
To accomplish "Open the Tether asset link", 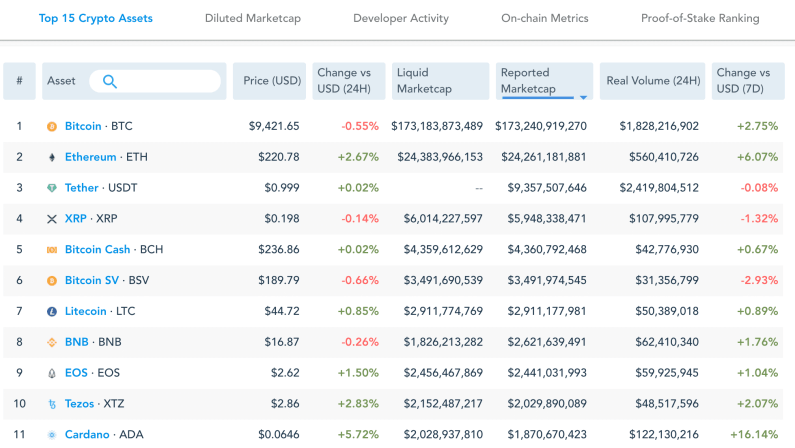I will (x=82, y=188).
